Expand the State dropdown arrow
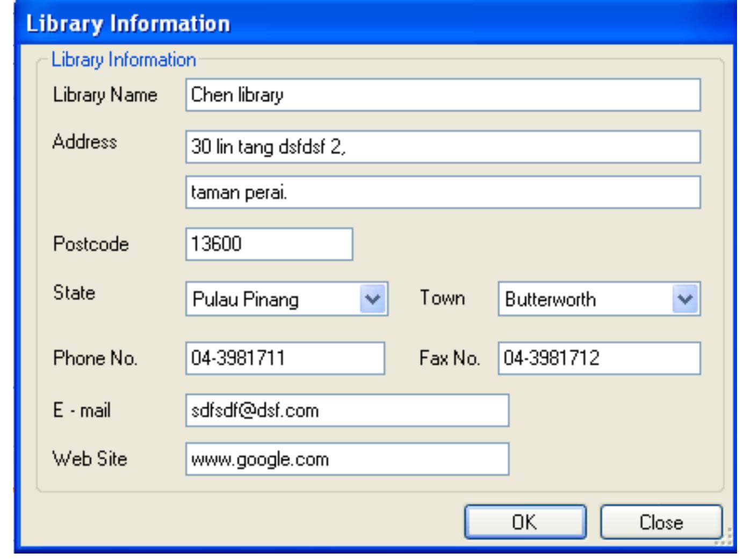The height and width of the screenshot is (560, 751). click(373, 299)
